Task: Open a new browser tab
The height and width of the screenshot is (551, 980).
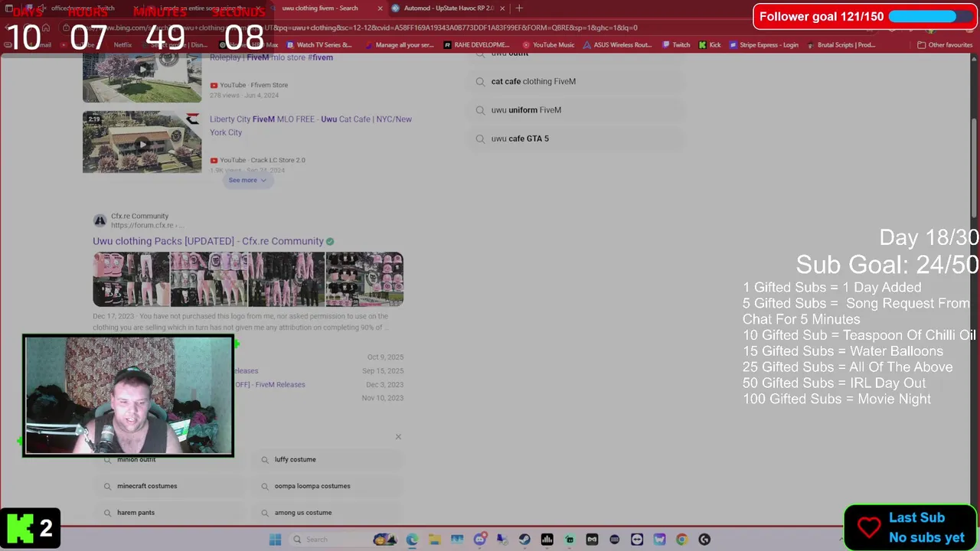Action: coord(519,8)
